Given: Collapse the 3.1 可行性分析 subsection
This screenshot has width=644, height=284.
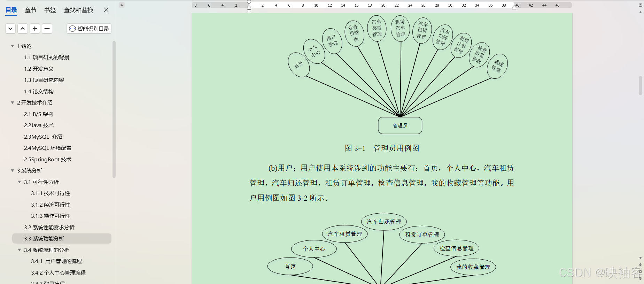Looking at the screenshot, I should (x=20, y=182).
